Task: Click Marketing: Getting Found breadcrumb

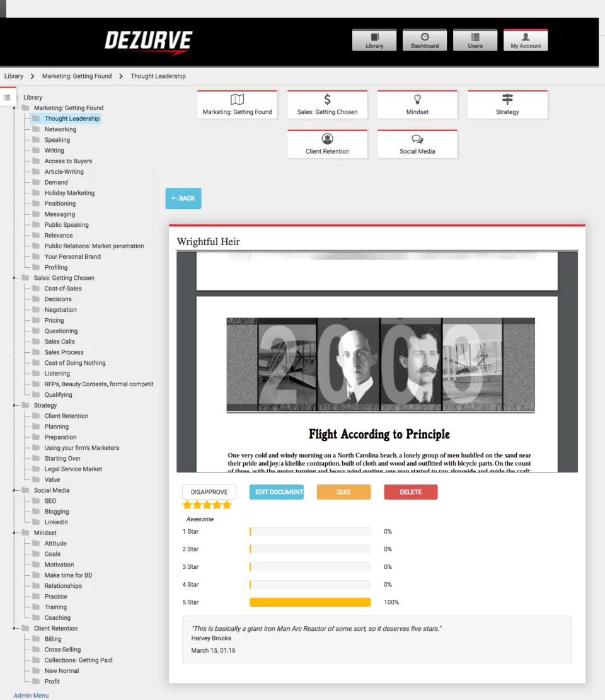Action: pos(77,76)
